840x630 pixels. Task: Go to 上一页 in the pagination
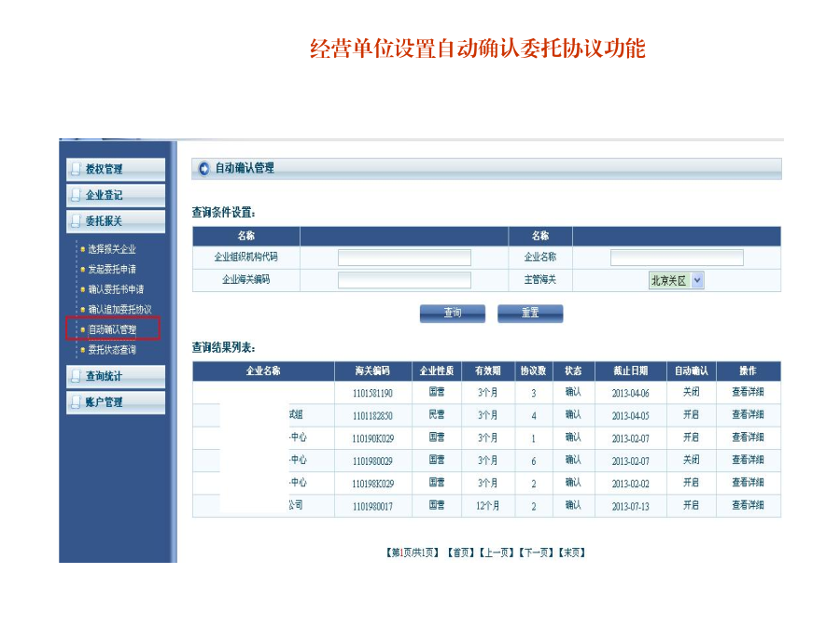pyautogui.click(x=497, y=553)
